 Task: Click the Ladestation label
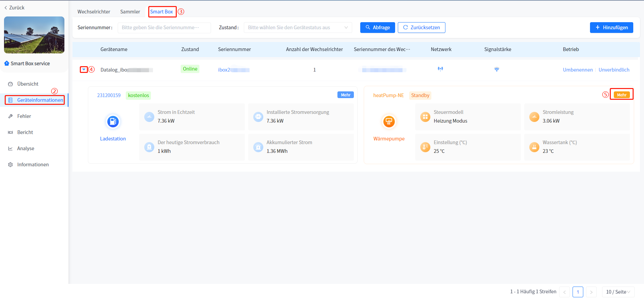pos(113,139)
